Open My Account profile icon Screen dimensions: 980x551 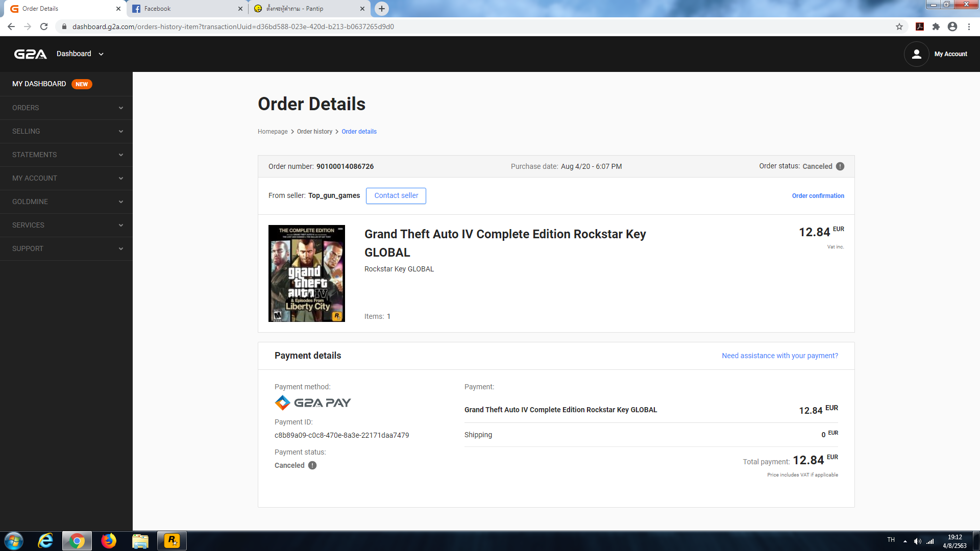pyautogui.click(x=916, y=54)
